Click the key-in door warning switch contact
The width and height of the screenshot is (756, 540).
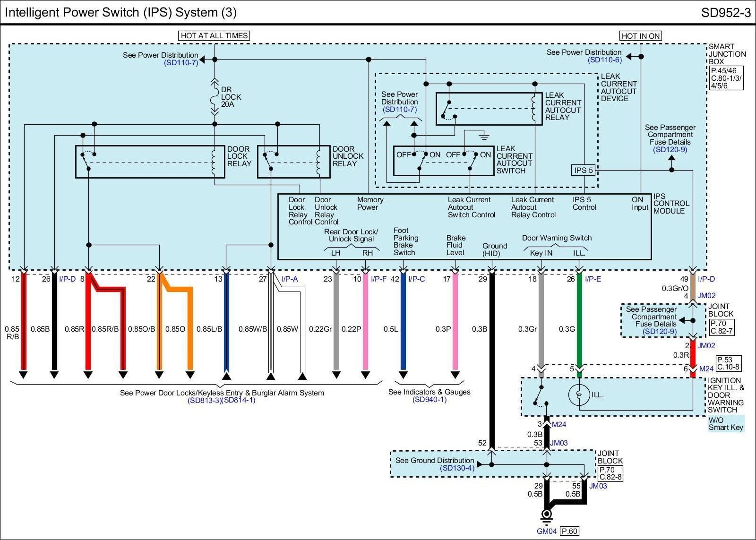[540, 394]
